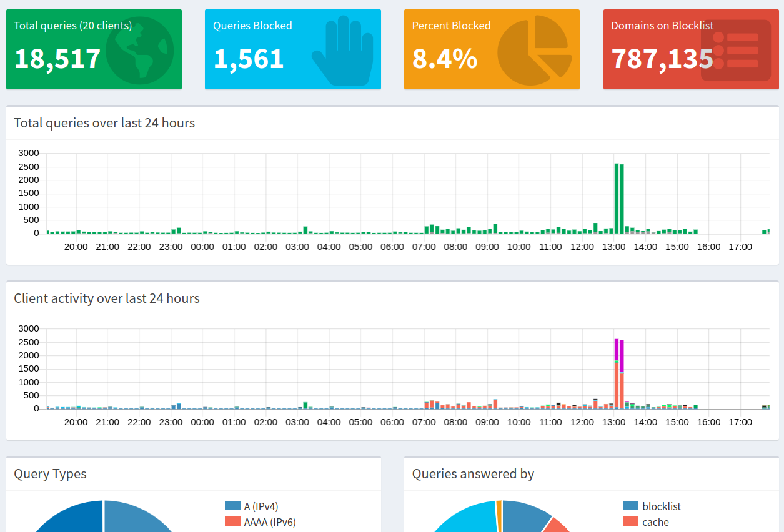Click the list icon on Domains on Blocklist card
Screen dimensions: 784x532
tap(736, 51)
